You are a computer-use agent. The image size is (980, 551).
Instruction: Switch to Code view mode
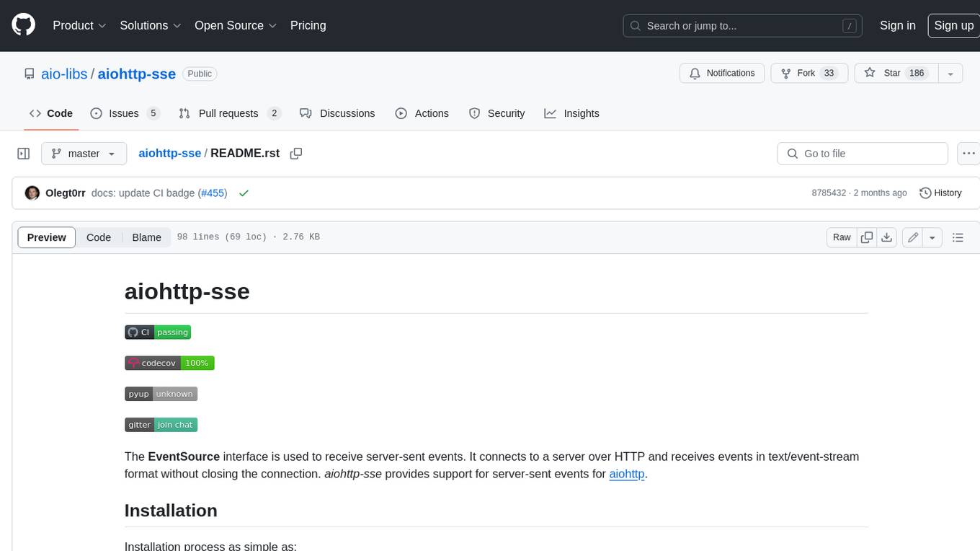point(99,237)
